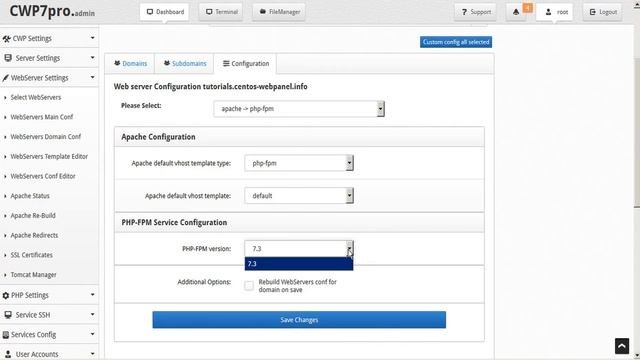Click the Logout button label
Viewport: 640px width, 360px height.
pyautogui.click(x=608, y=12)
